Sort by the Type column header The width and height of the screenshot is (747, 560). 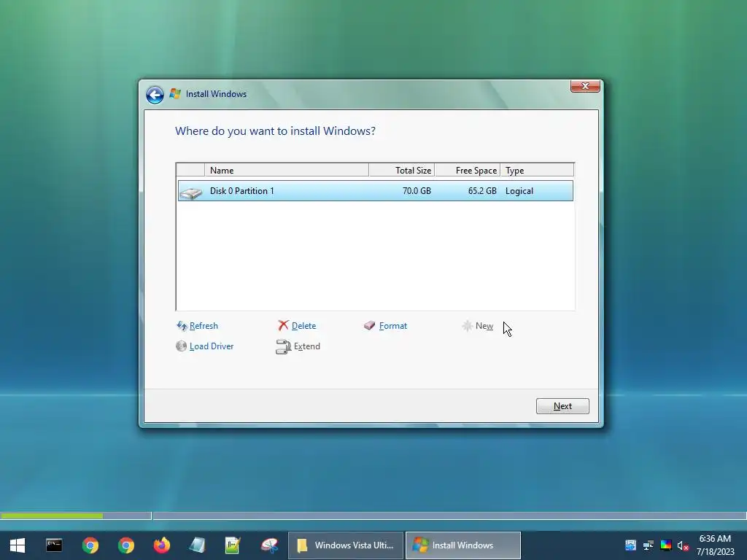point(537,170)
